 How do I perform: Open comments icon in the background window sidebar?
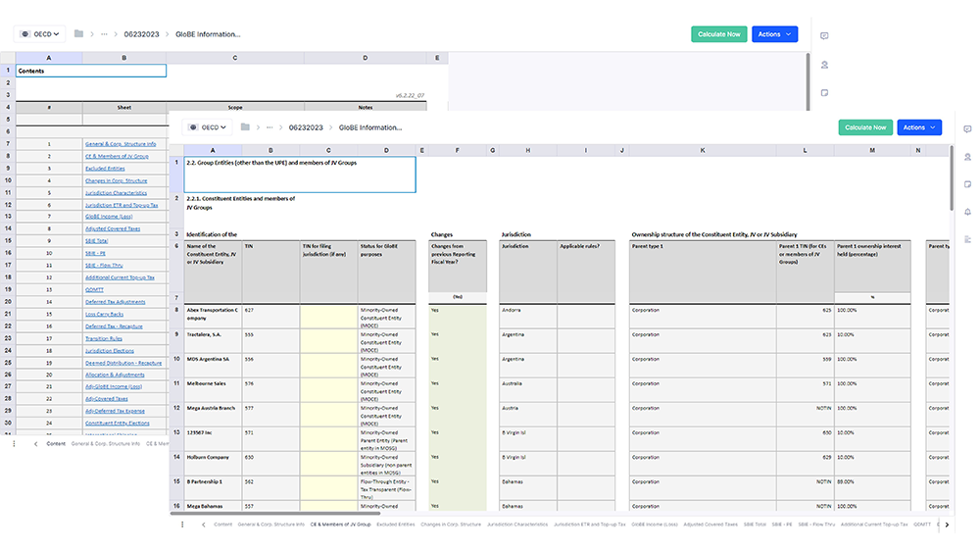(824, 36)
